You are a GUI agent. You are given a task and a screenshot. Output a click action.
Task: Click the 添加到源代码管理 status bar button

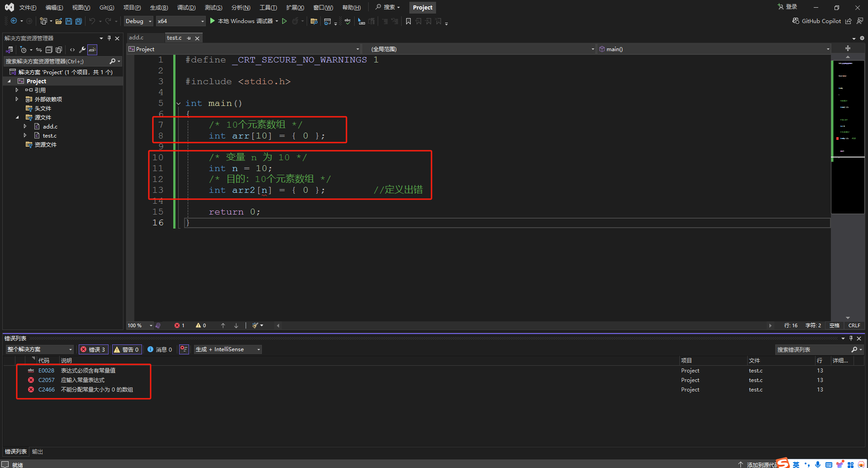(x=758, y=464)
